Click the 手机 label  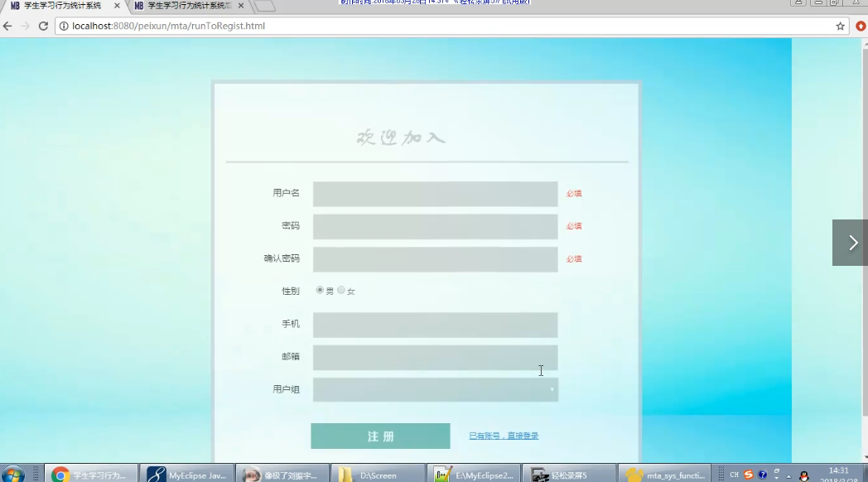tap(291, 324)
